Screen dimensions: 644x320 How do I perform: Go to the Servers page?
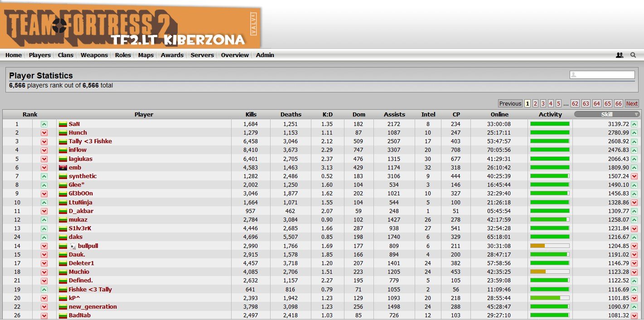coord(202,55)
